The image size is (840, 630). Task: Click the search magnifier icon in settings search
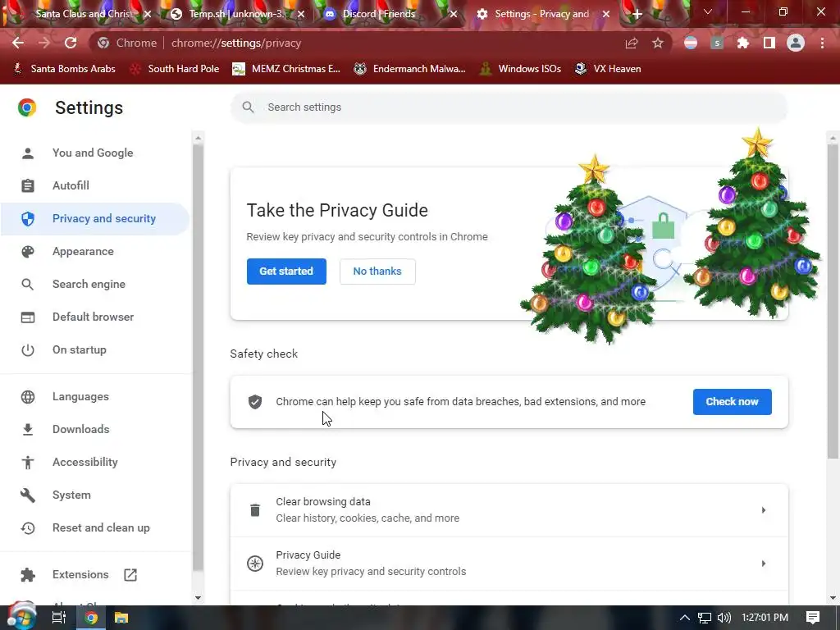[x=248, y=107]
